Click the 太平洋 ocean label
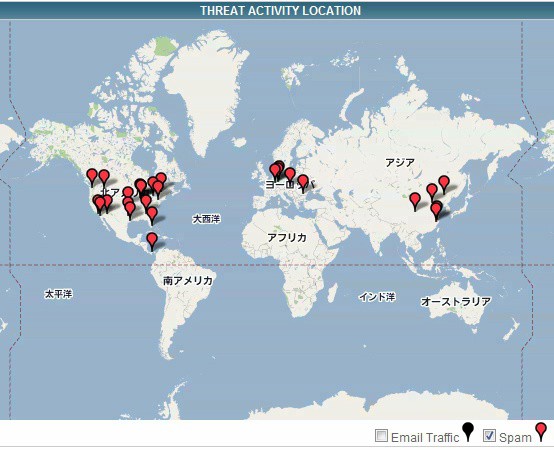Viewport: 554px width, 450px height. 59,294
